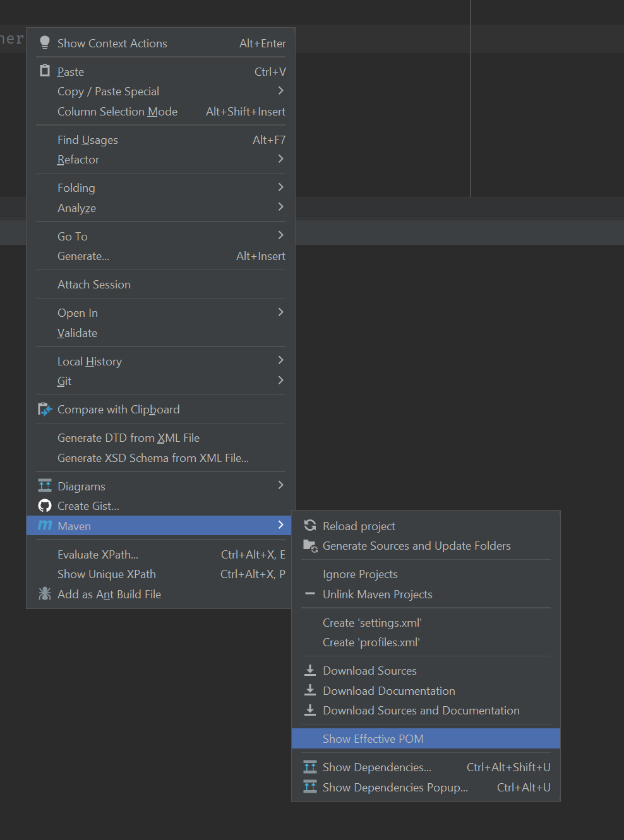Click the Download Sources arrow icon
Viewport: 624px width, 840px height.
pyautogui.click(x=310, y=670)
